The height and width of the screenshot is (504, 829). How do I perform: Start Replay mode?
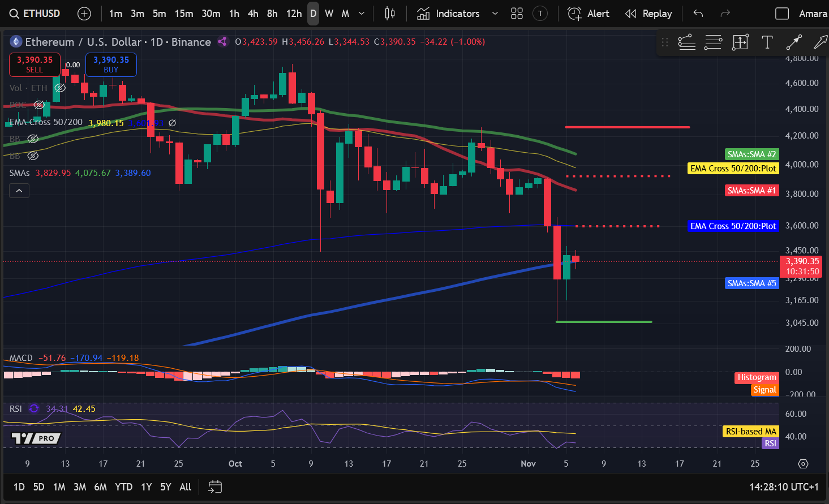[x=630, y=13]
